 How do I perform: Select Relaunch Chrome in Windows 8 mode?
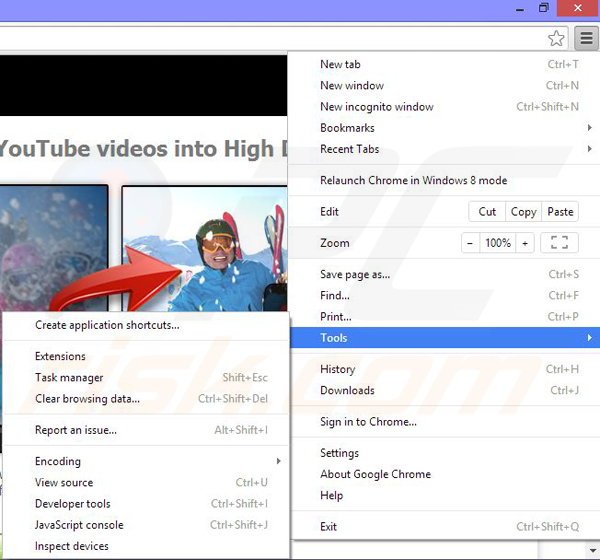(x=413, y=181)
